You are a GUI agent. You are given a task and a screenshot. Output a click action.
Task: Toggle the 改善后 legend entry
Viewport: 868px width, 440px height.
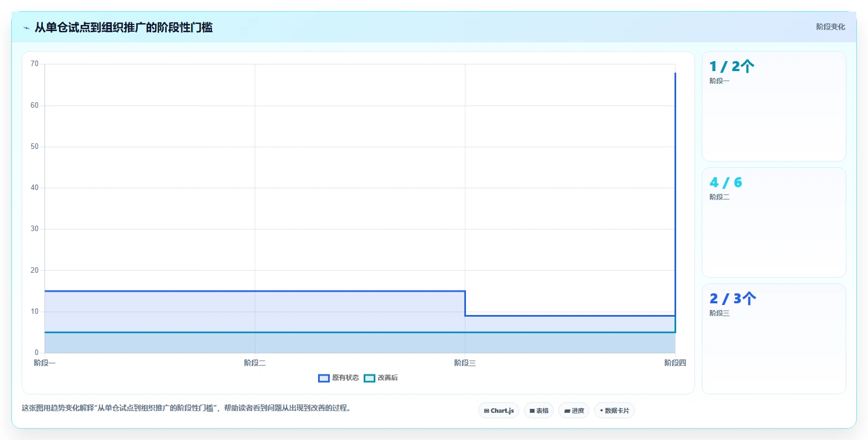381,378
